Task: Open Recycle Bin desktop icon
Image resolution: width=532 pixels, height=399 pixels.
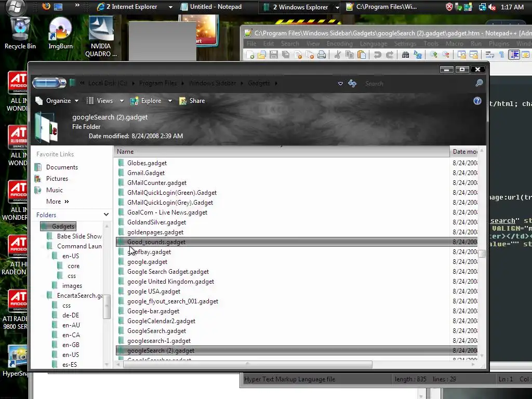Action: [x=20, y=33]
